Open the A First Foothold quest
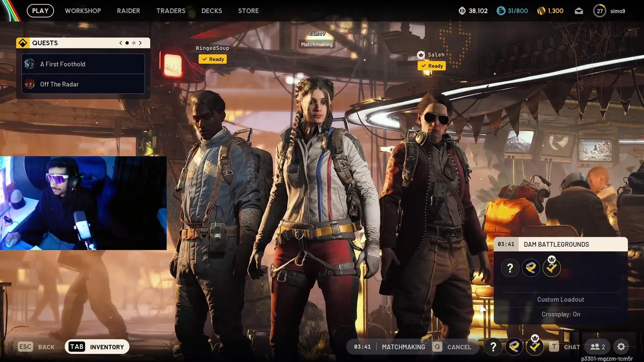 [84, 64]
